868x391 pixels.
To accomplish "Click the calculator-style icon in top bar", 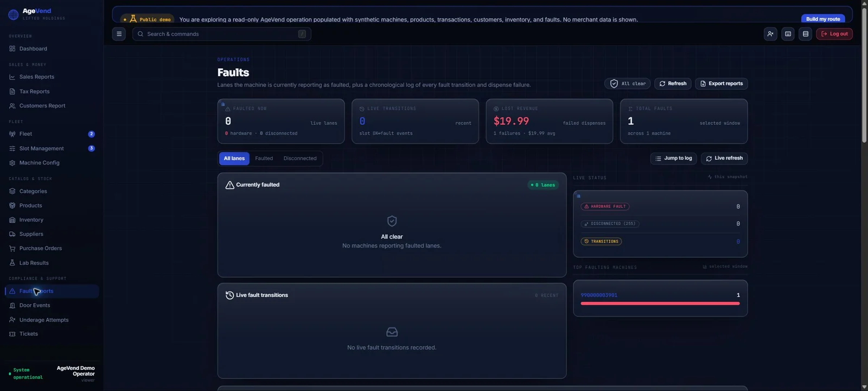I will coord(788,34).
